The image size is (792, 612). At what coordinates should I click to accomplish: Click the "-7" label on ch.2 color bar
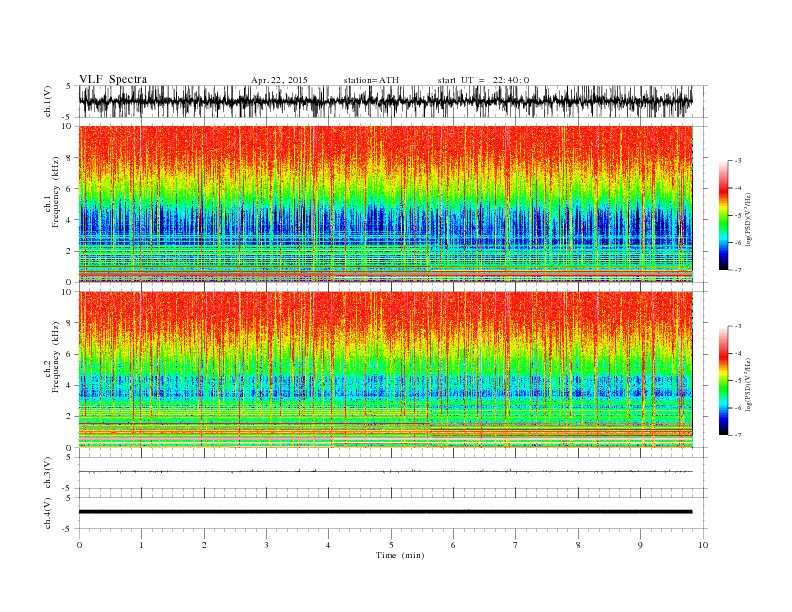737,435
